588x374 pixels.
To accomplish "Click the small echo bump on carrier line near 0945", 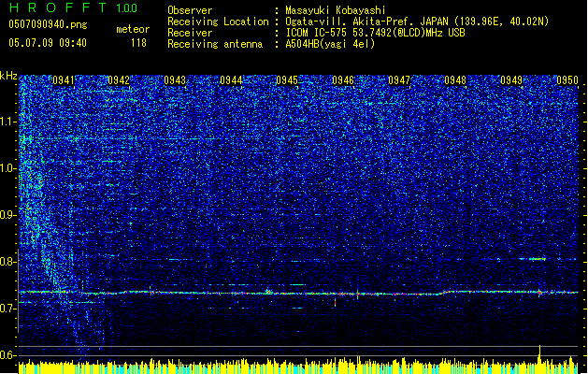I will tap(267, 291).
